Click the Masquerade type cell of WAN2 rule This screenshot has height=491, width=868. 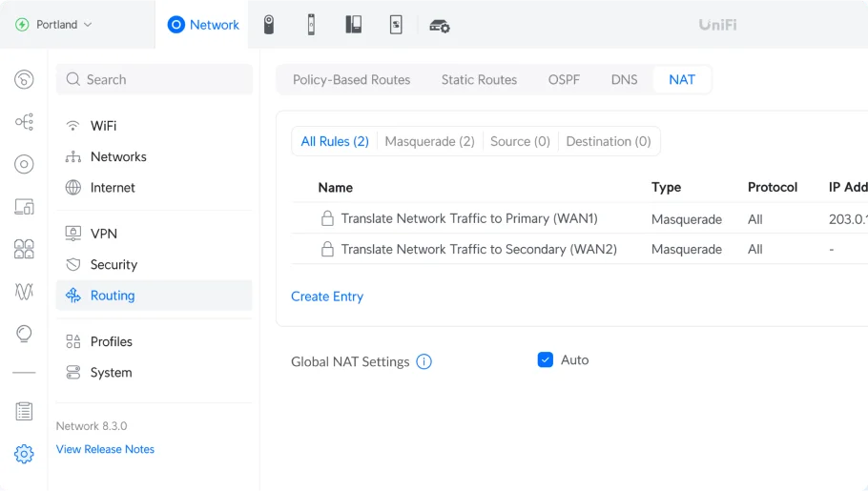687,250
